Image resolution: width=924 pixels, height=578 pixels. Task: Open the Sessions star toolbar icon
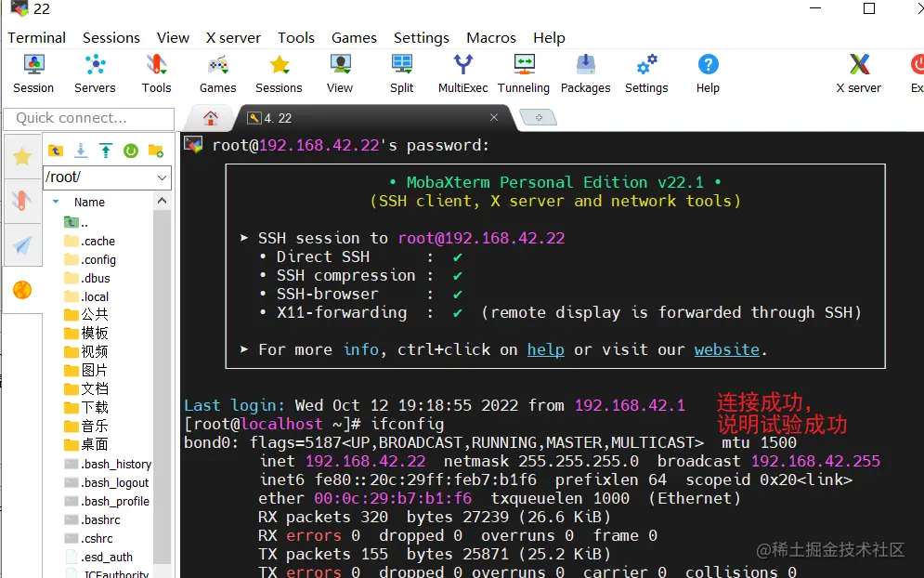[279, 73]
